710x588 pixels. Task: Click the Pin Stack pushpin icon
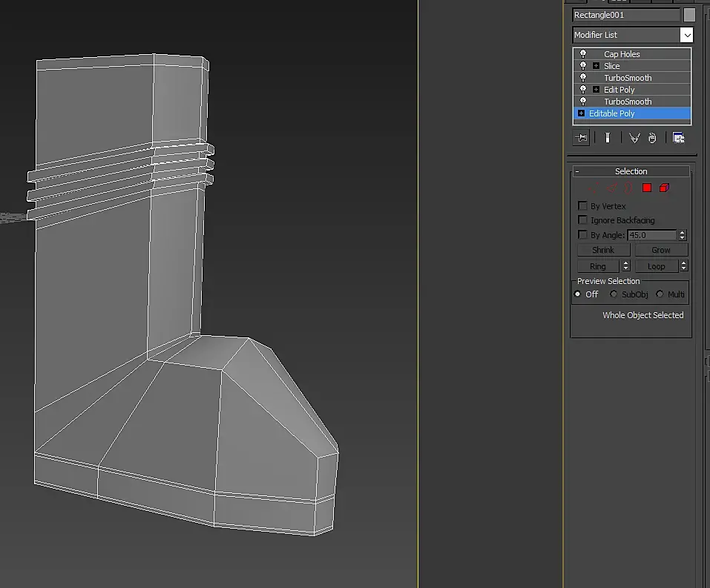(x=581, y=138)
